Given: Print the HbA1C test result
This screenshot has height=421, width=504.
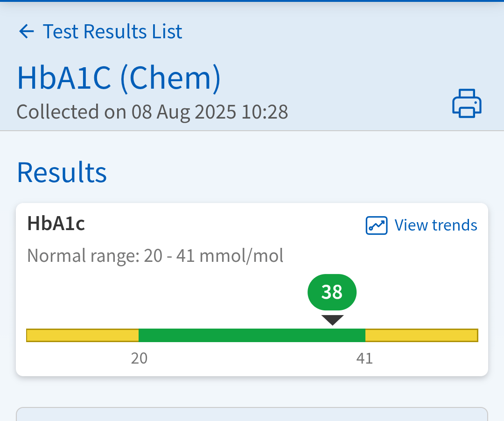Looking at the screenshot, I should 467,103.
